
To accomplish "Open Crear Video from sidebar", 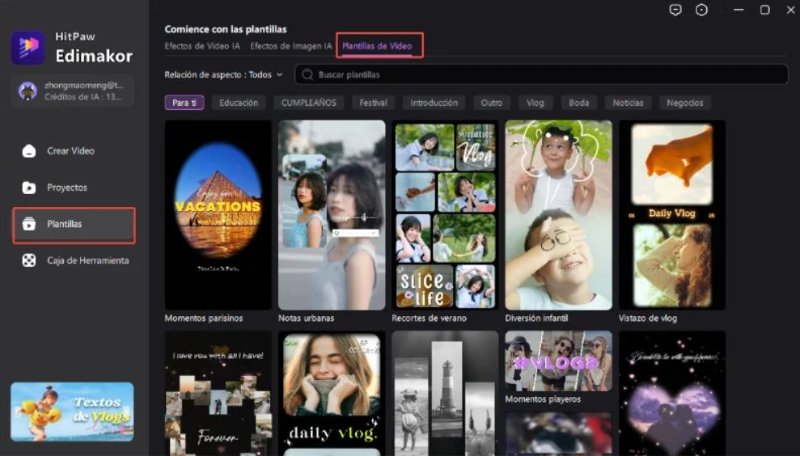I will pyautogui.click(x=73, y=151).
